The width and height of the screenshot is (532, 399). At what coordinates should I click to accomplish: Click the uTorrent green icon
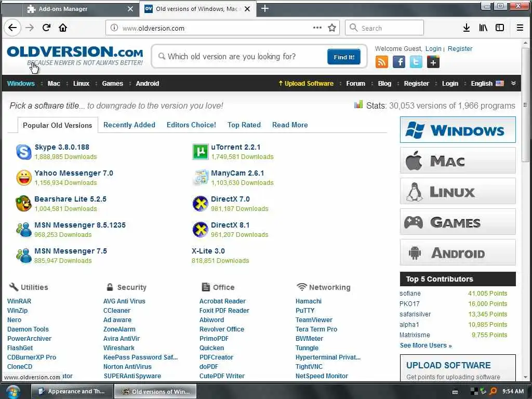click(x=200, y=152)
